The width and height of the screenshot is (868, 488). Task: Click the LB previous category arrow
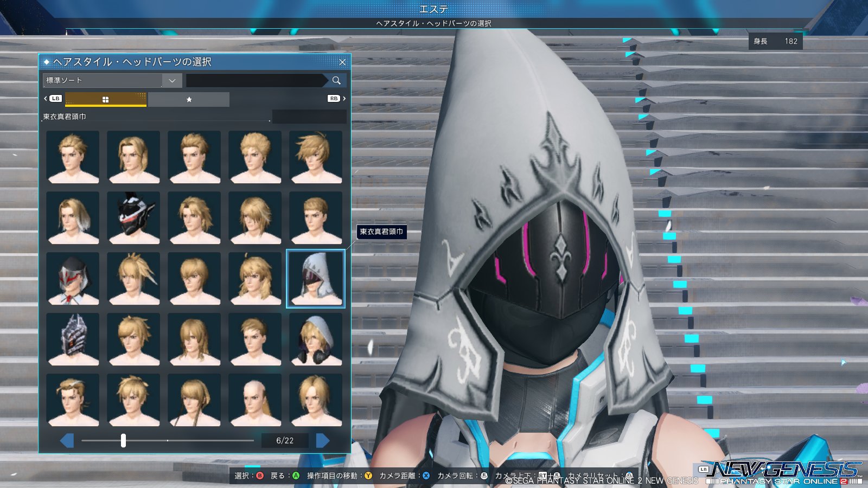point(52,99)
